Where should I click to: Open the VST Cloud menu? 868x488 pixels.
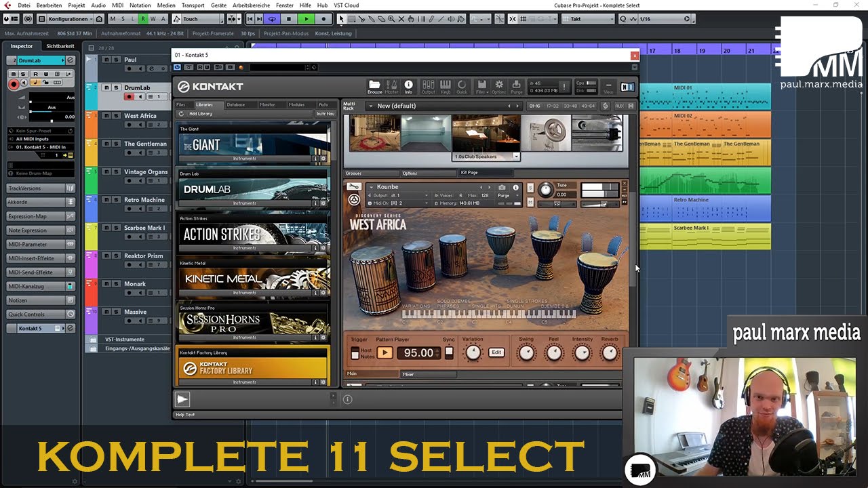point(346,5)
